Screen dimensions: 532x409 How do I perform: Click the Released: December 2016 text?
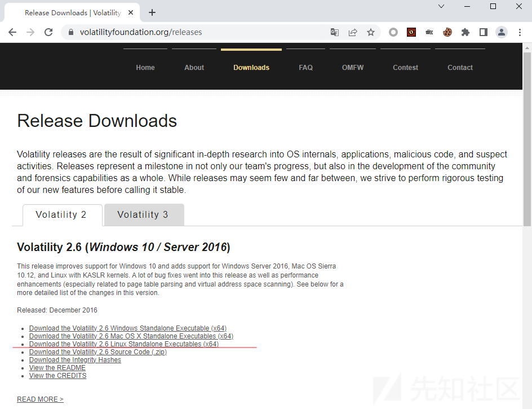coord(57,310)
